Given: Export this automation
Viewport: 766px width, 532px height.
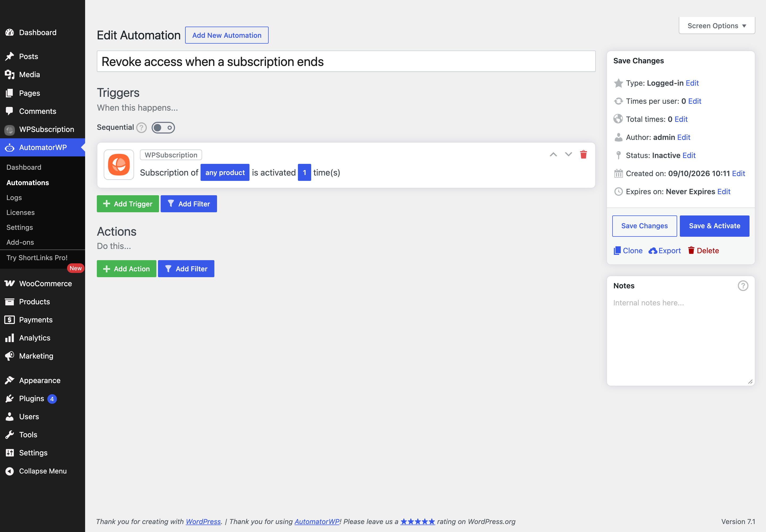Looking at the screenshot, I should coord(664,251).
